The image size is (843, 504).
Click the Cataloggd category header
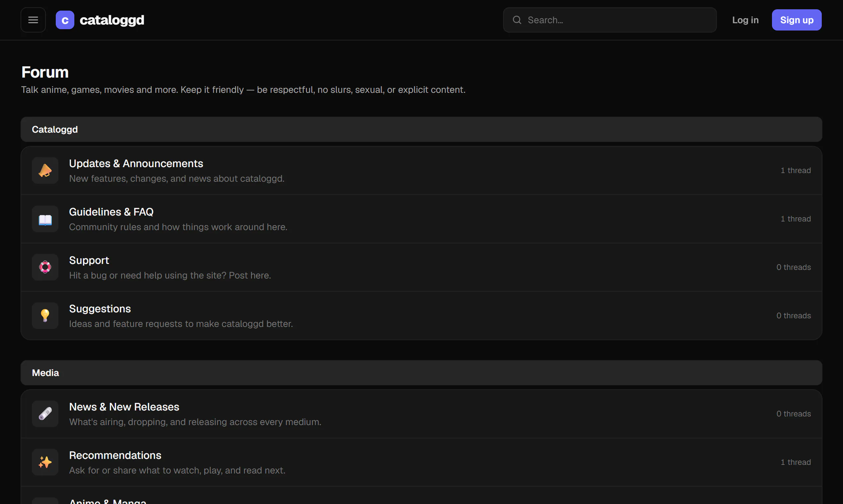click(421, 129)
